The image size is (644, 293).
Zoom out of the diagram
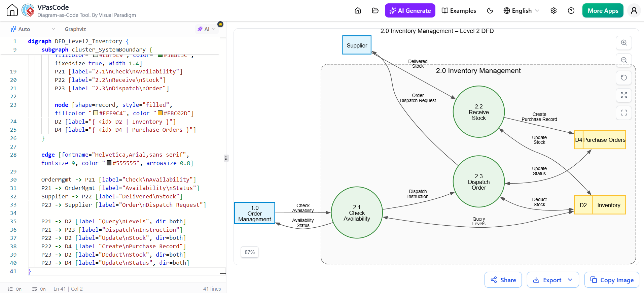pos(624,60)
